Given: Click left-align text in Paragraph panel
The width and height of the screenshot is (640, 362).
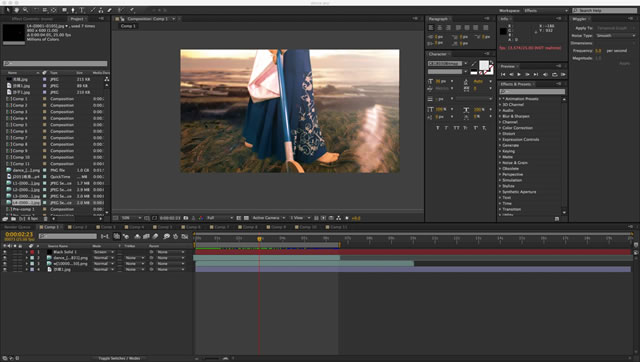Looking at the screenshot, I should [x=431, y=28].
